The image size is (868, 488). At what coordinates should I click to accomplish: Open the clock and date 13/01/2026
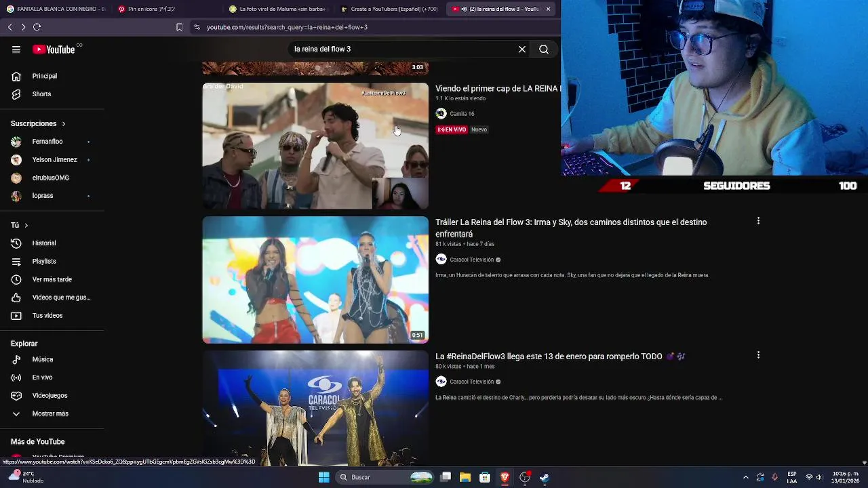(846, 477)
